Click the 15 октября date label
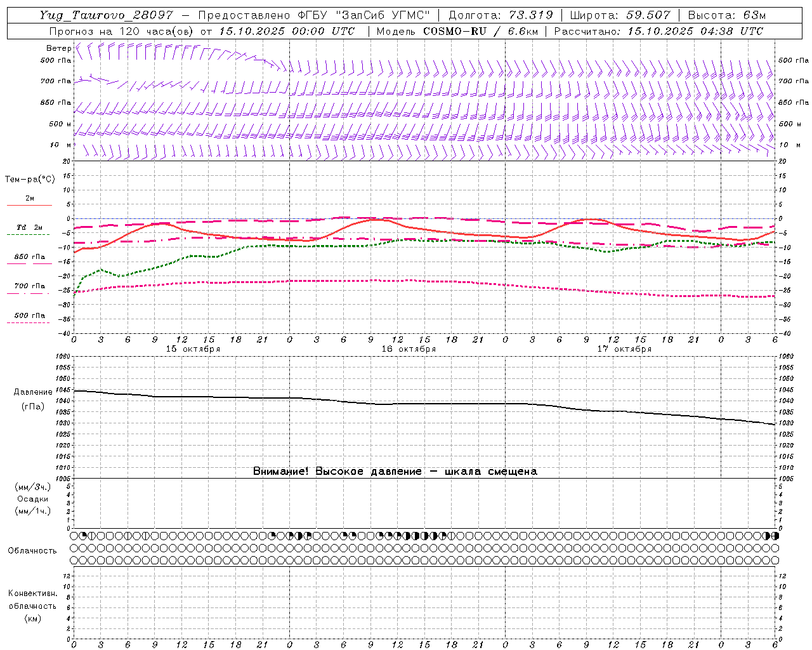The width and height of the screenshot is (812, 650). click(x=193, y=349)
